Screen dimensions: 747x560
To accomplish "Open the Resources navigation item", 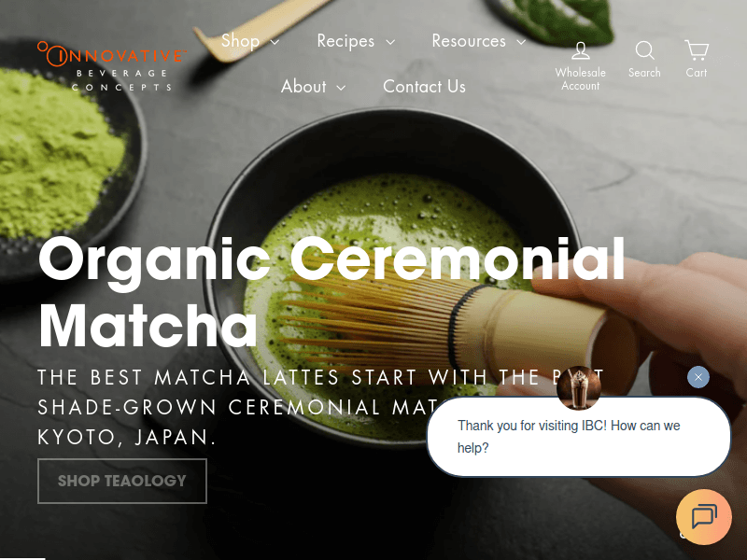I will 469,41.
